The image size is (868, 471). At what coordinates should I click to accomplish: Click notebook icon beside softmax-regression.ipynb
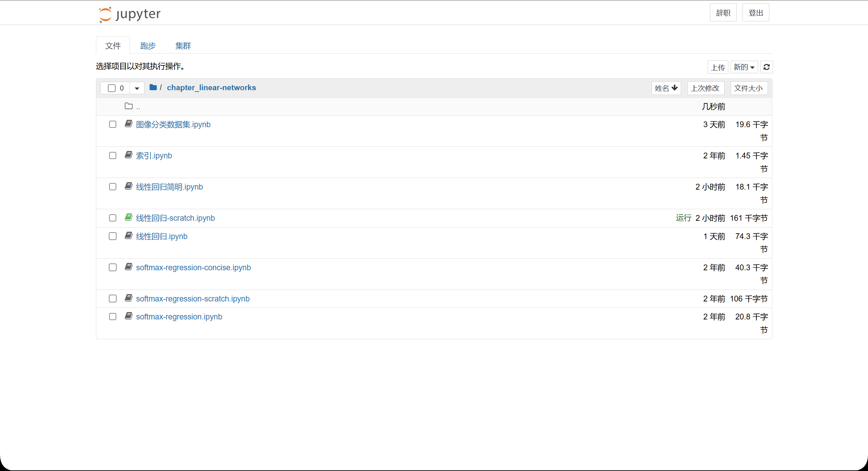coord(129,316)
